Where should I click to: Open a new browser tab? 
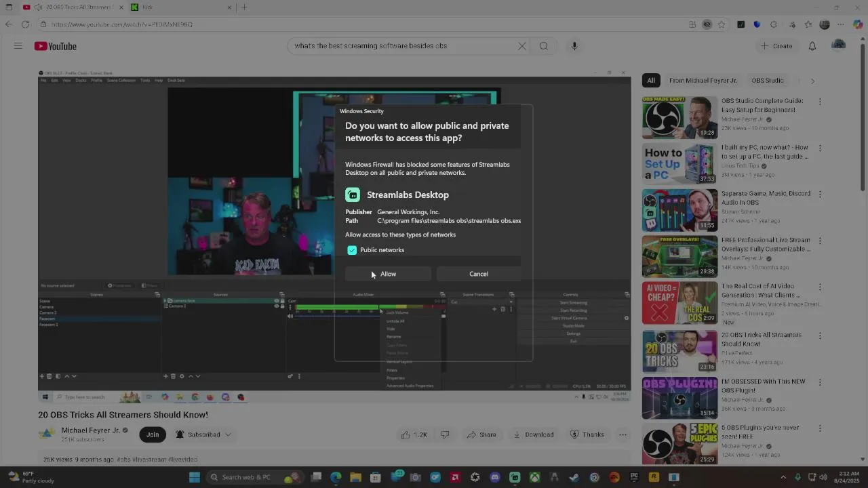pos(244,7)
